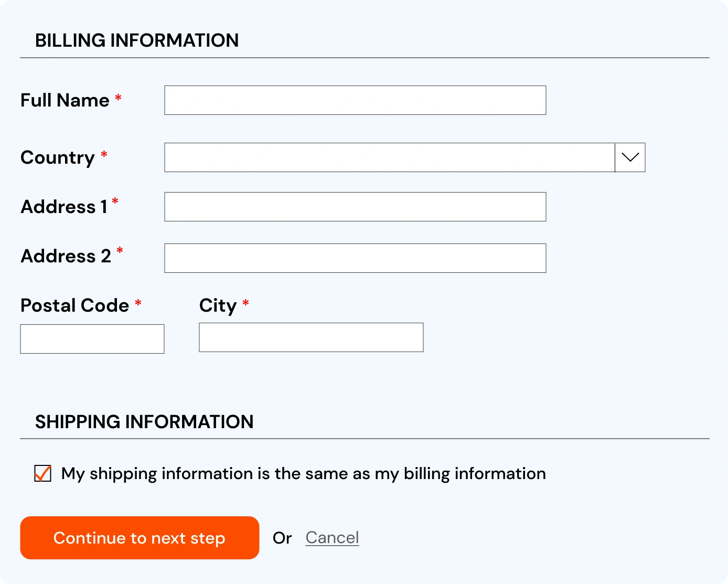Click the Postal Code label
This screenshot has height=584, width=728.
point(75,305)
